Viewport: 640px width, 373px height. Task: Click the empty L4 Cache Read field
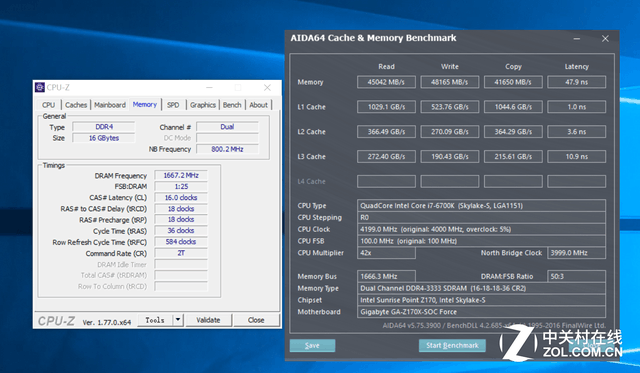coord(386,181)
